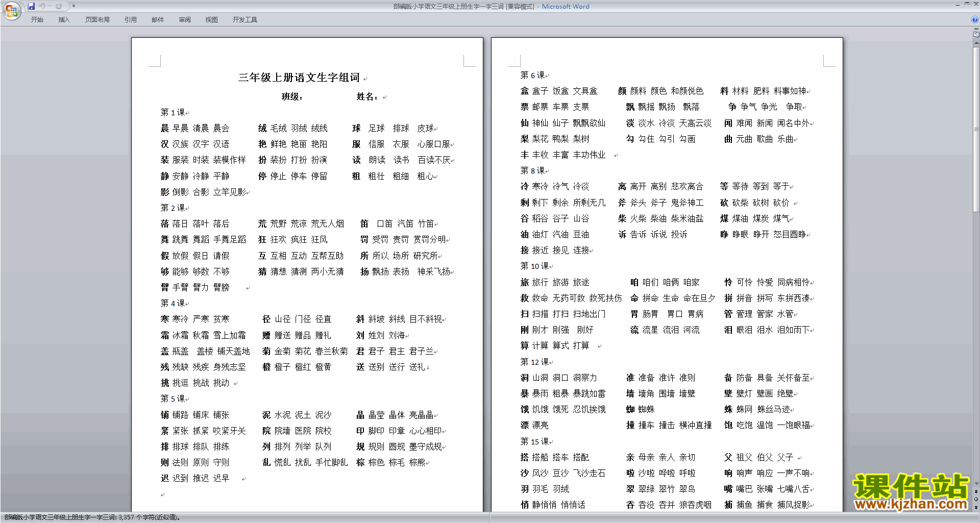This screenshot has height=523, width=980.
Task: Click the phrase 咬紧牙关
Action: pos(229,431)
